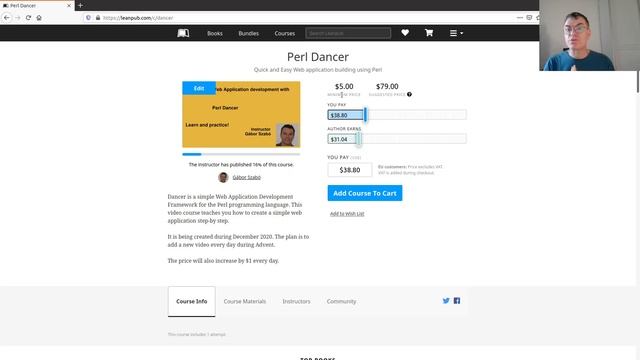The width and height of the screenshot is (640, 360).
Task: Click the suggested price help question icon
Action: [409, 94]
